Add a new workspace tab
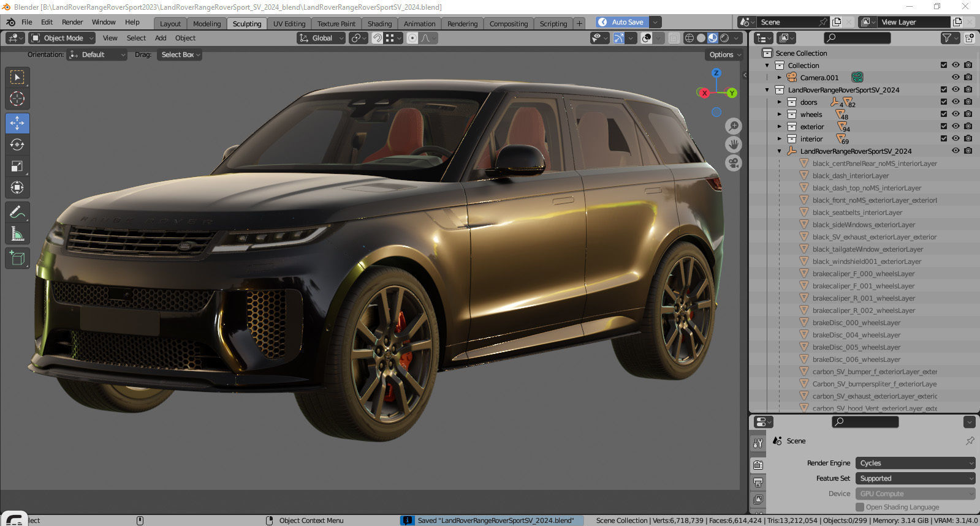Image resolution: width=980 pixels, height=526 pixels. (579, 24)
